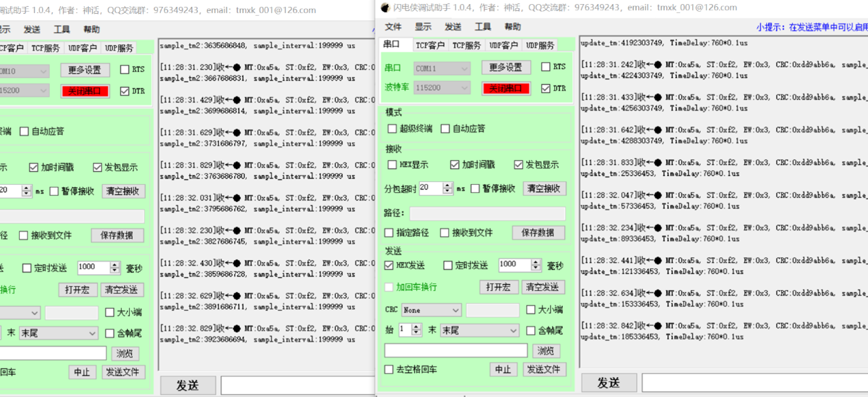Image resolution: width=868 pixels, height=397 pixels.
Task: Toggle RTS checkbox in right window
Action: pos(546,66)
